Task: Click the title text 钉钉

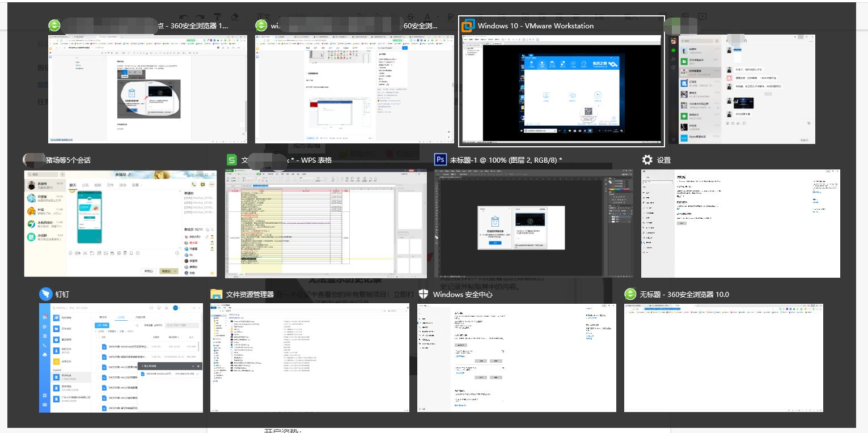Action: pos(62,295)
